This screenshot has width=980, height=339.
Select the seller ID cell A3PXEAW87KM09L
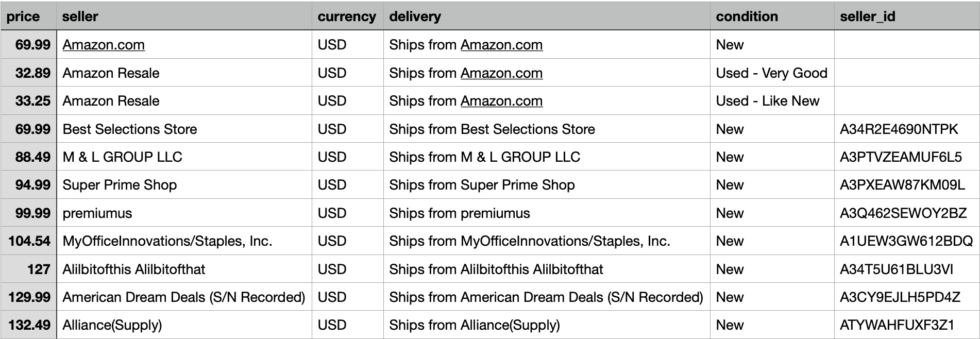pos(907,185)
